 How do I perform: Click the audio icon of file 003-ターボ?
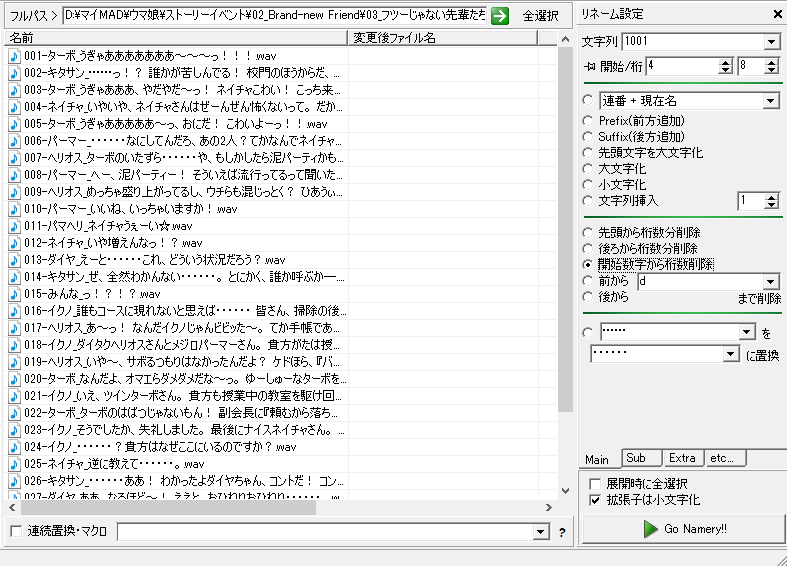click(14, 90)
